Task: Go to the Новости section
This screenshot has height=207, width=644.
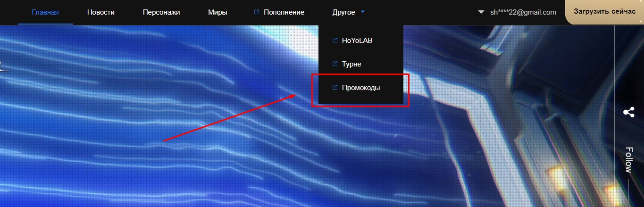Action: coord(101,12)
